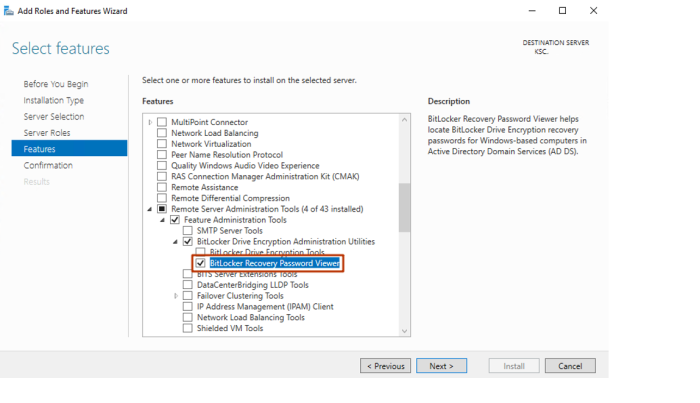
Task: Check the Network Load Balancing Tools checkbox
Action: point(188,317)
